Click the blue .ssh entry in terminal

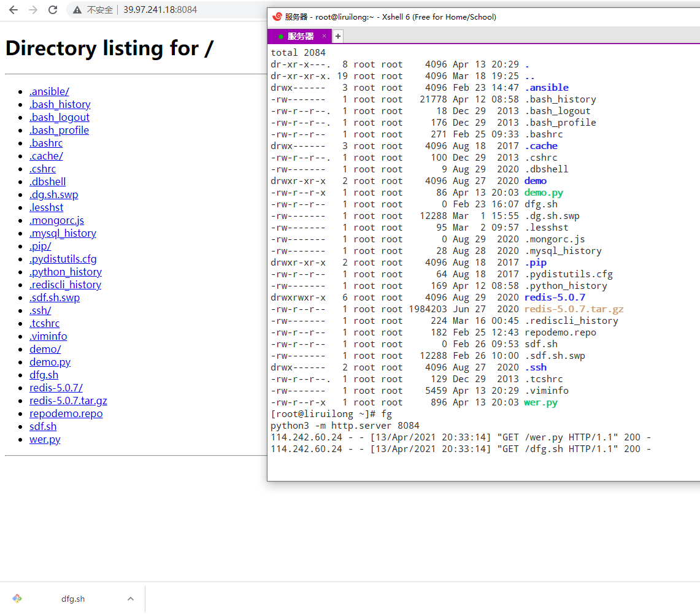coord(535,367)
